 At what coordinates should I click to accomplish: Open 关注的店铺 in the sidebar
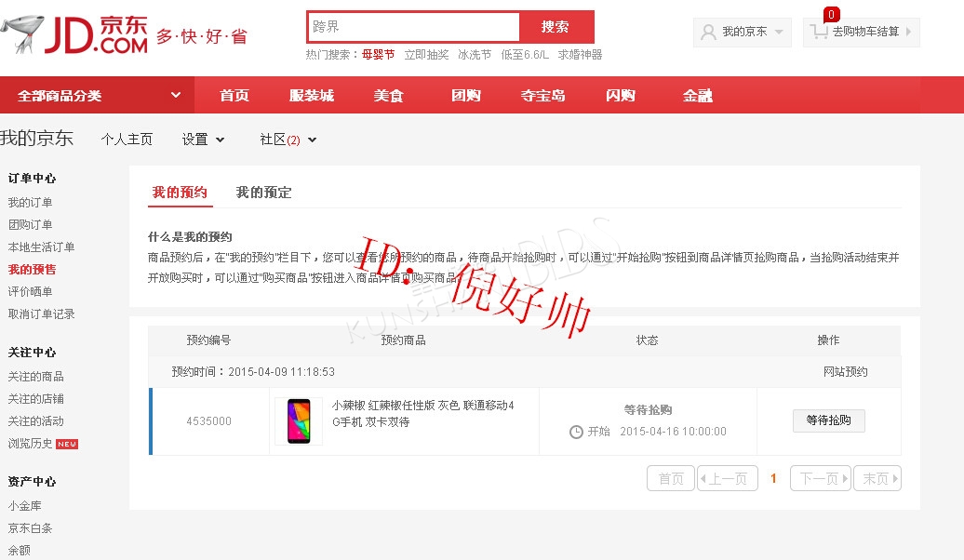[35, 399]
